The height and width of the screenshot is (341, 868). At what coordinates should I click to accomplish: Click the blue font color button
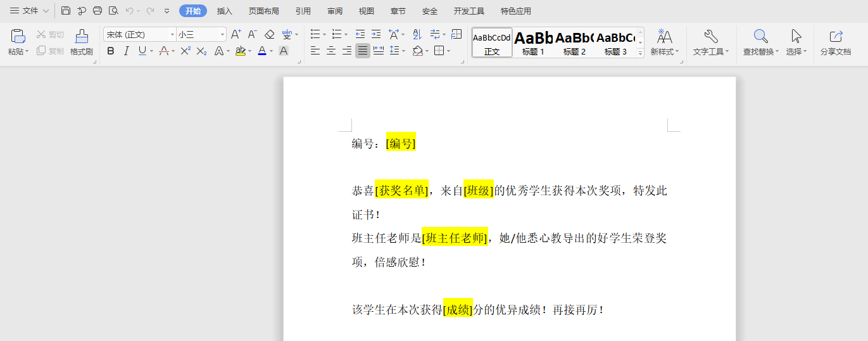(x=262, y=51)
